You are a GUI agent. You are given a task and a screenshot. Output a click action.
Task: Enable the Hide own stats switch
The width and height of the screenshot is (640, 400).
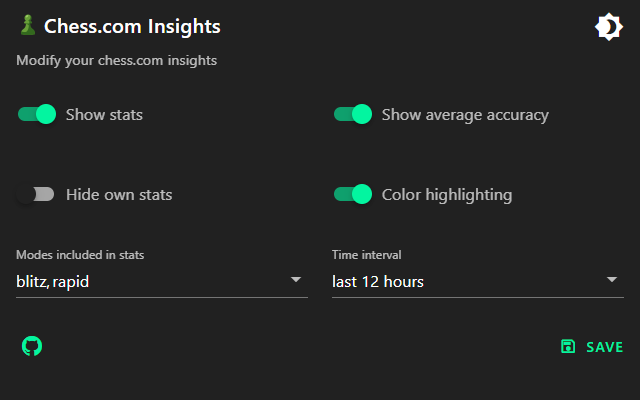click(36, 194)
